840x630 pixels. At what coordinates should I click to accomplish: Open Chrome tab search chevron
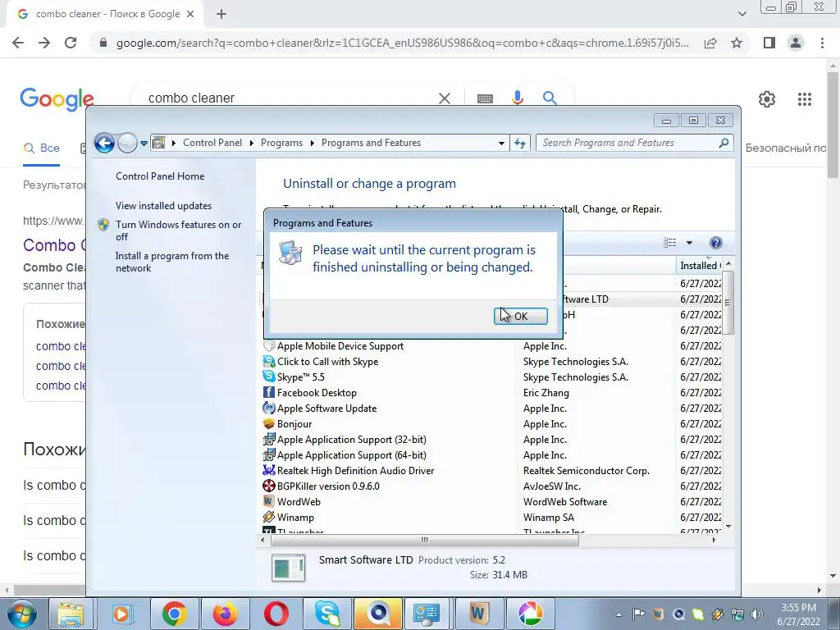[x=742, y=14]
